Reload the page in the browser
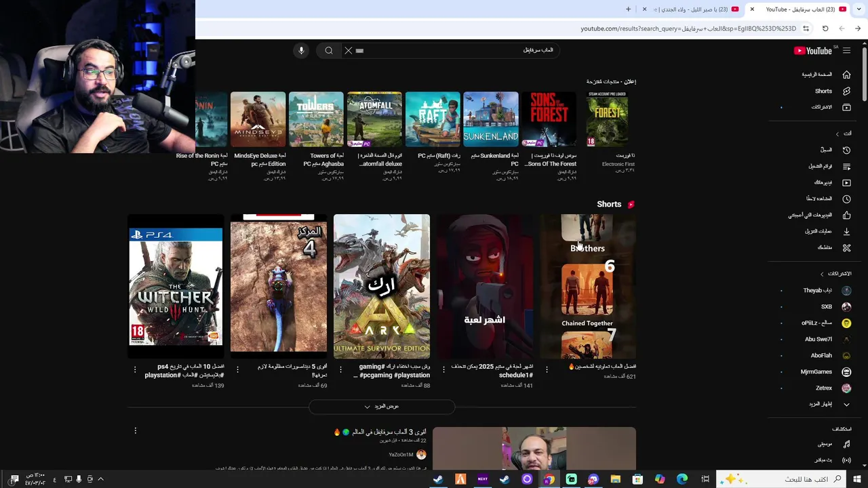 point(825,28)
